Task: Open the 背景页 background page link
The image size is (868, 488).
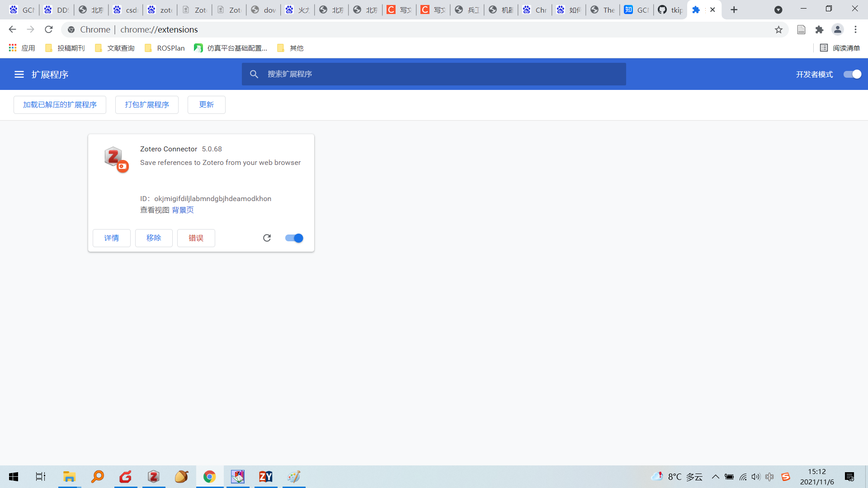Action: tap(183, 210)
